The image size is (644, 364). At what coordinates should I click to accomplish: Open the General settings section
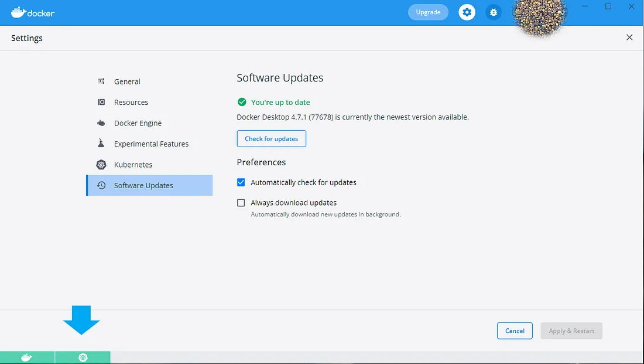149,81
